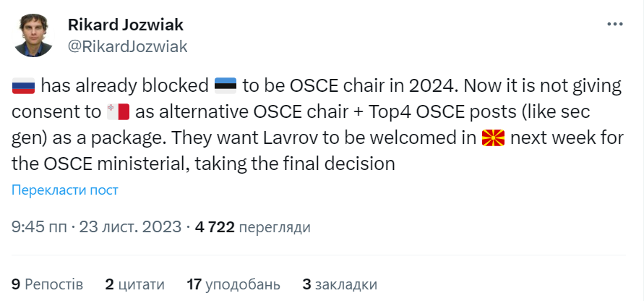644x301 pixels.
Task: Show the 17 уподобань likes list
Action: [233, 284]
